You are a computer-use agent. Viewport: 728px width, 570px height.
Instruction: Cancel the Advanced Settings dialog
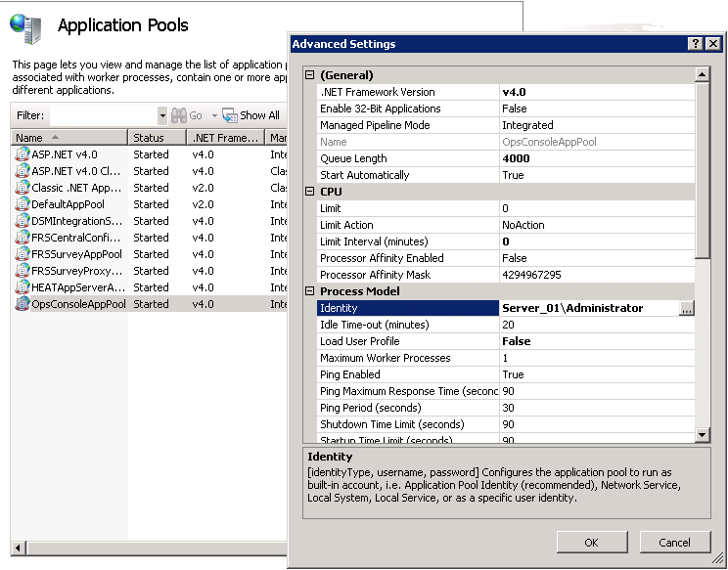coord(674,543)
